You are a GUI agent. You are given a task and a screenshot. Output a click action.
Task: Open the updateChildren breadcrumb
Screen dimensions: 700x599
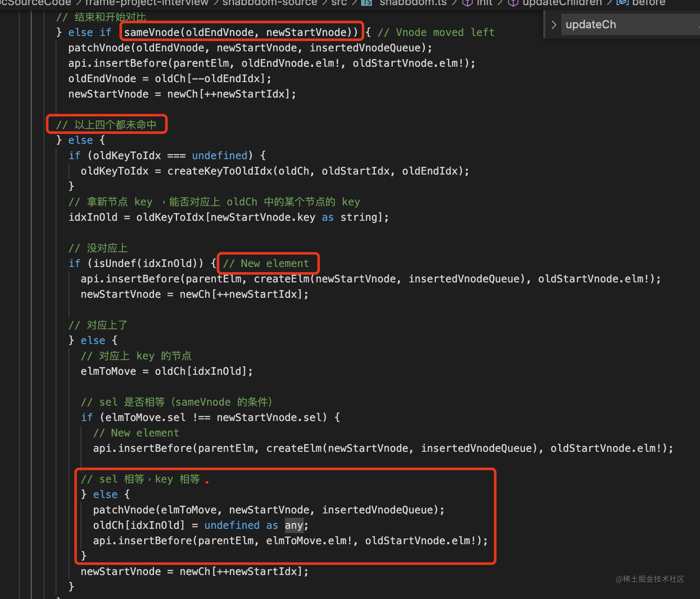click(x=562, y=3)
